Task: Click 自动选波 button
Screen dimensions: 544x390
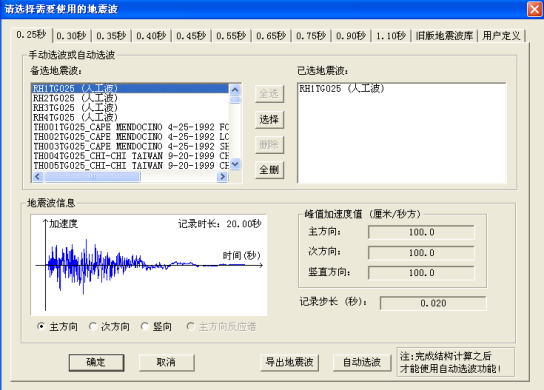Action: click(x=362, y=362)
